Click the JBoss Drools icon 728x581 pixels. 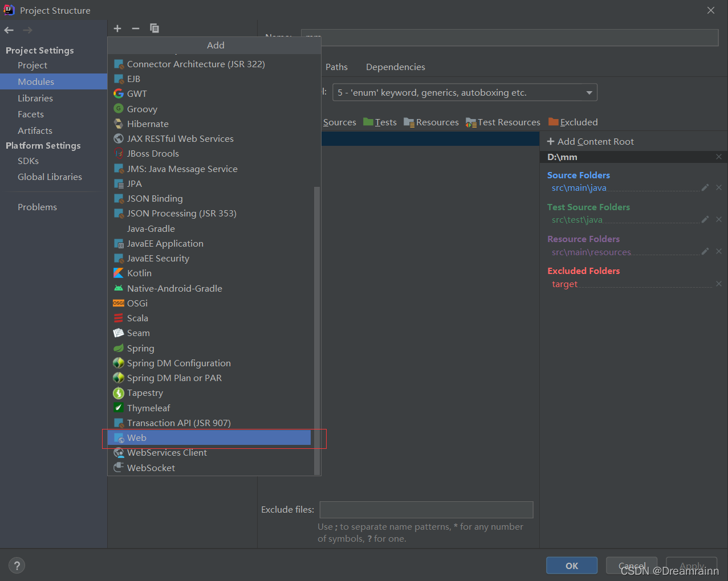tap(119, 153)
